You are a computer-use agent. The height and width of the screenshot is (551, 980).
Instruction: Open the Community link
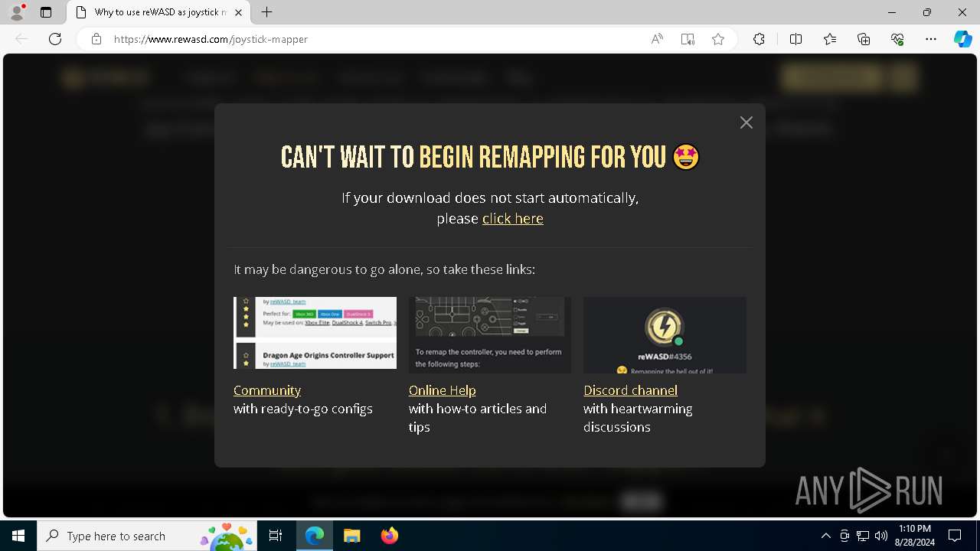[267, 390]
